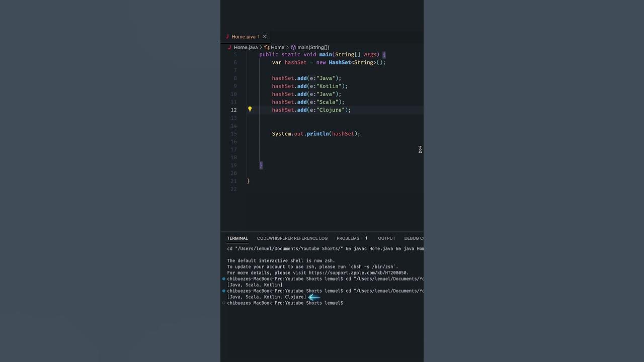Click line number 12 in the gutter

coord(233,110)
